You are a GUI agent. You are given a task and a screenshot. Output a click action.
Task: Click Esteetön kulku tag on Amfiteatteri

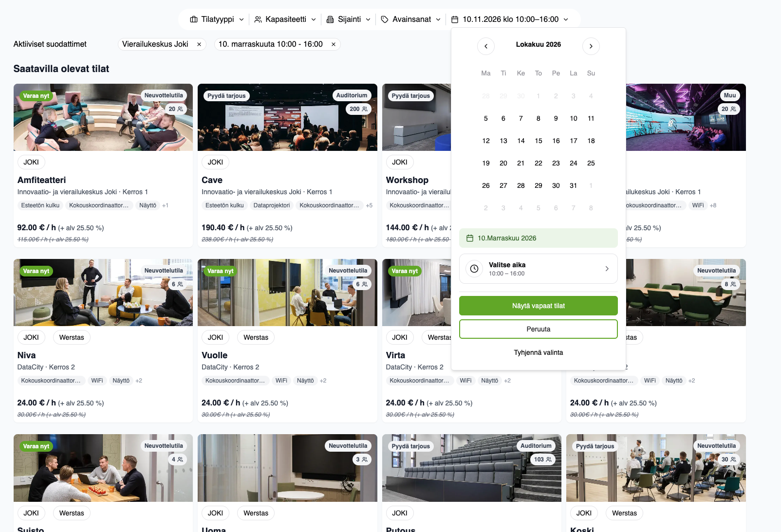tap(40, 205)
